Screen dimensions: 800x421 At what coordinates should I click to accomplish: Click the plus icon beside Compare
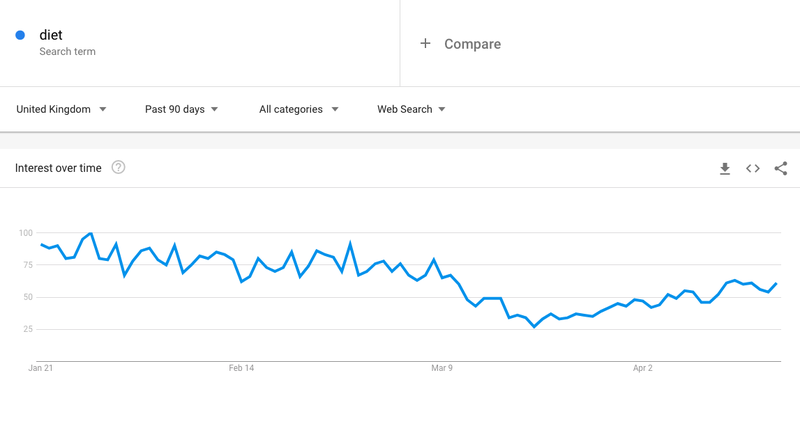click(425, 43)
